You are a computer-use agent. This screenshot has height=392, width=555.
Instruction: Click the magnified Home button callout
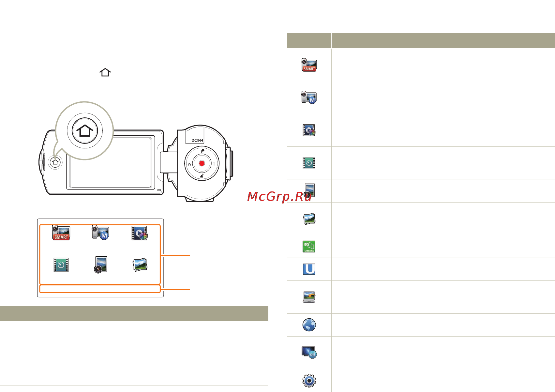coord(85,131)
